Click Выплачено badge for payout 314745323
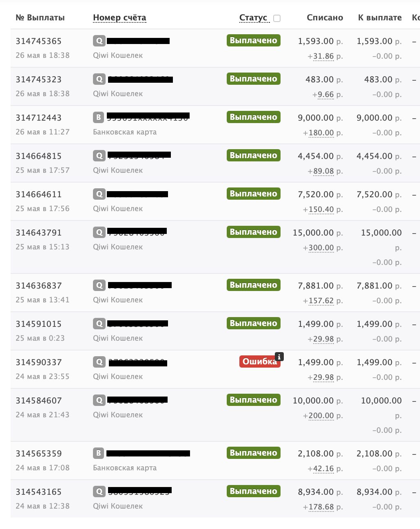 click(x=254, y=79)
